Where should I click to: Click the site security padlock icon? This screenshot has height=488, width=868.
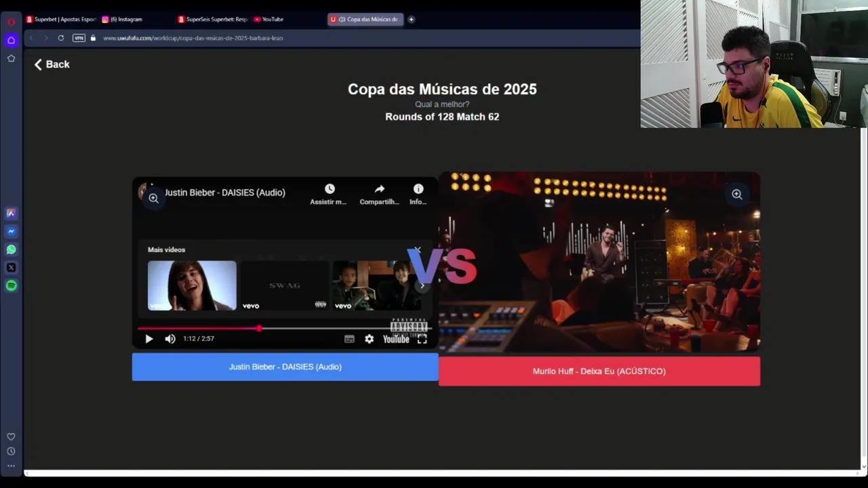point(93,38)
